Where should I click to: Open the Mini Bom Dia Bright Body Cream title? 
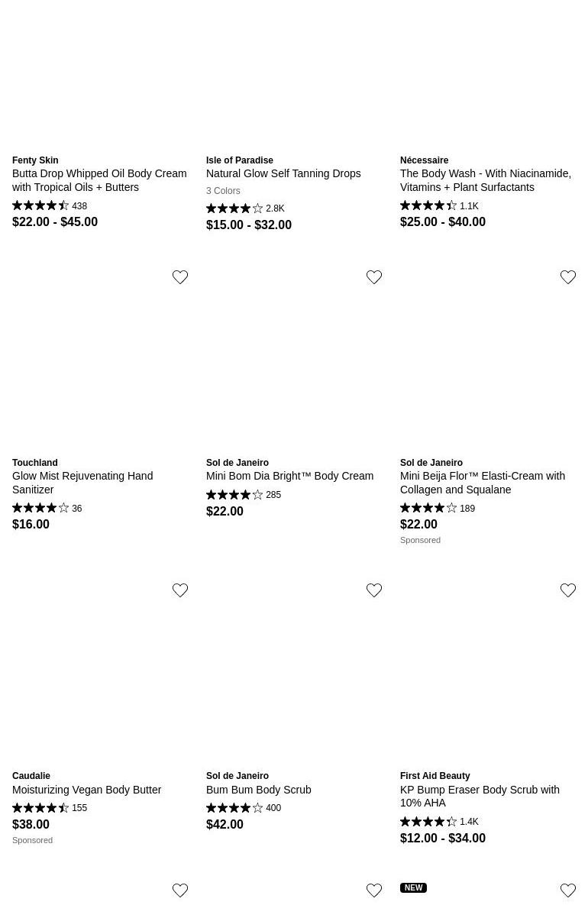pos(289,476)
